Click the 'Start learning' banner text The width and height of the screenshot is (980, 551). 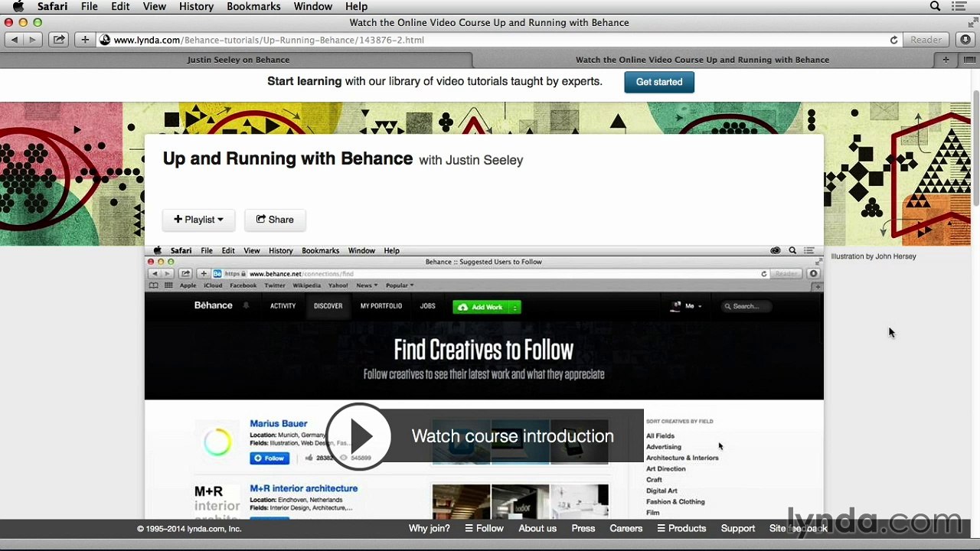click(304, 81)
